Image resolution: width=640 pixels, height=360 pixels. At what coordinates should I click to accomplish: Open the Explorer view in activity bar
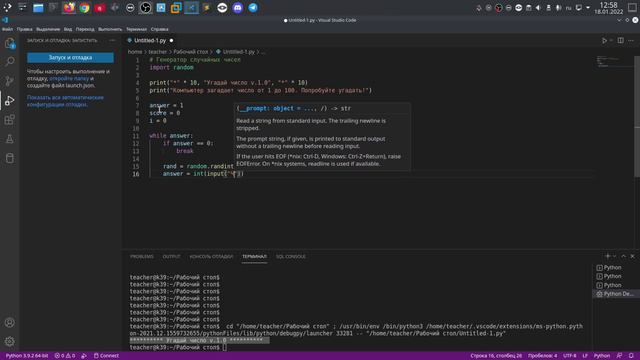[9, 43]
